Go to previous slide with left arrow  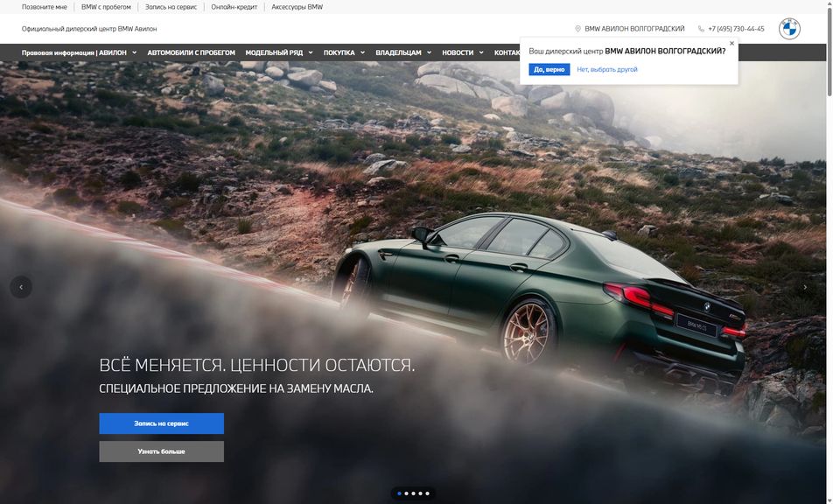[x=21, y=287]
